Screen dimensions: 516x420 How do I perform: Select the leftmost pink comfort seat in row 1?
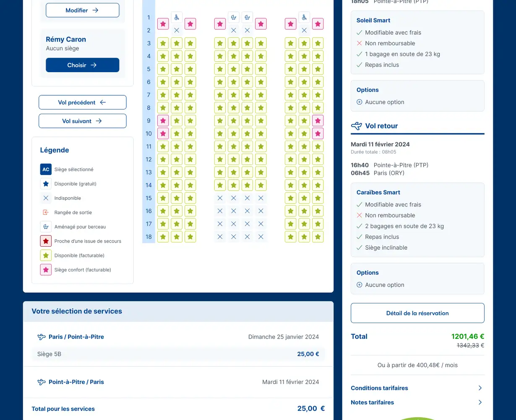(x=163, y=24)
